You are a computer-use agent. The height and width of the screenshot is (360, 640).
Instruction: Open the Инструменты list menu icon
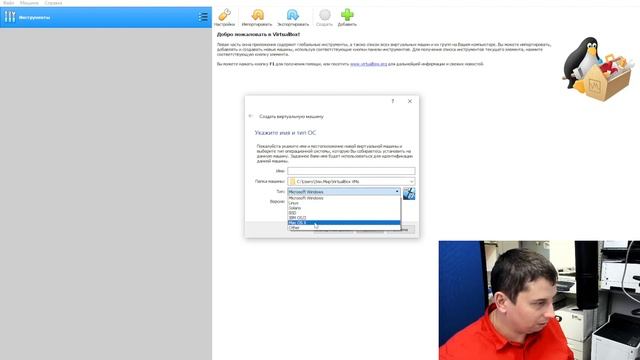point(203,17)
